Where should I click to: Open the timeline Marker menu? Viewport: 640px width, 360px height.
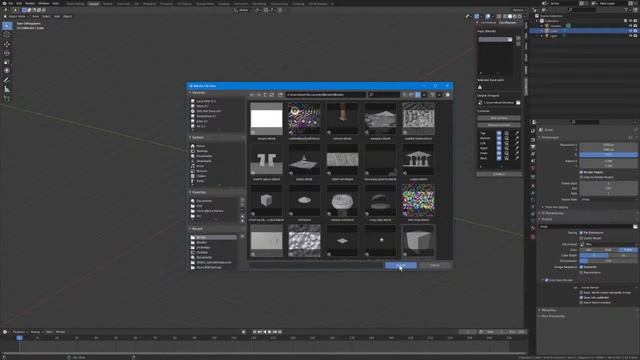(x=60, y=332)
